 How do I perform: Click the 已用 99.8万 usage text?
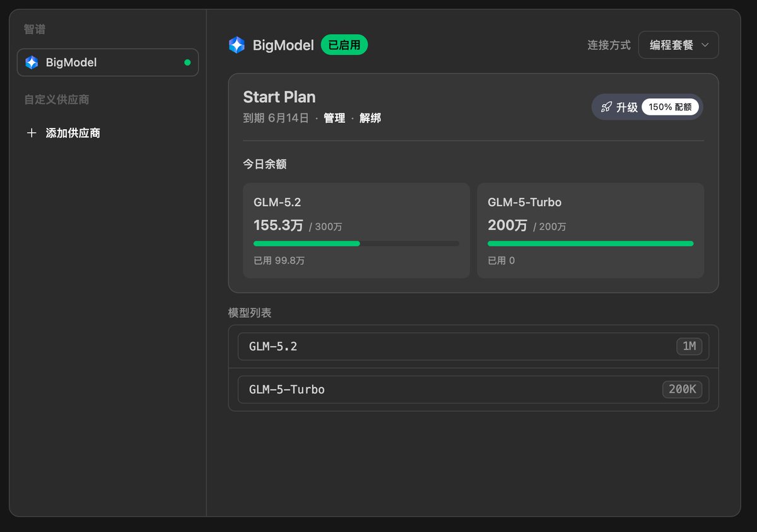click(279, 260)
